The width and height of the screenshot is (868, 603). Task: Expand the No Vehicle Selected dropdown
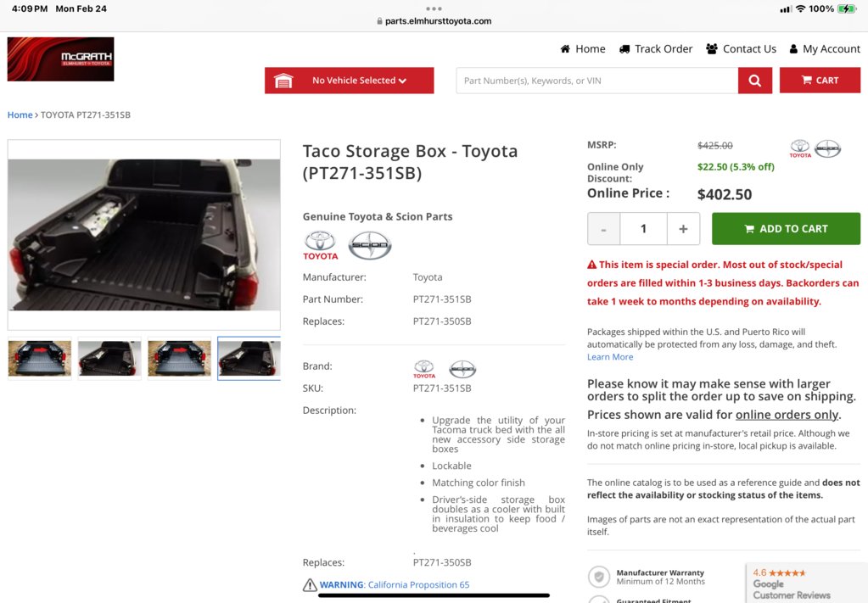pyautogui.click(x=350, y=81)
